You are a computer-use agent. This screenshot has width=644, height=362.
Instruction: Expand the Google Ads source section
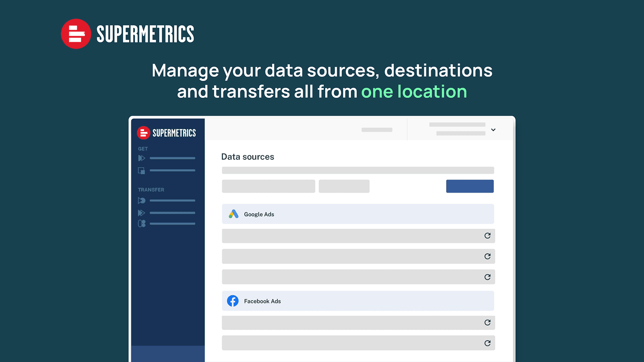coord(358,214)
